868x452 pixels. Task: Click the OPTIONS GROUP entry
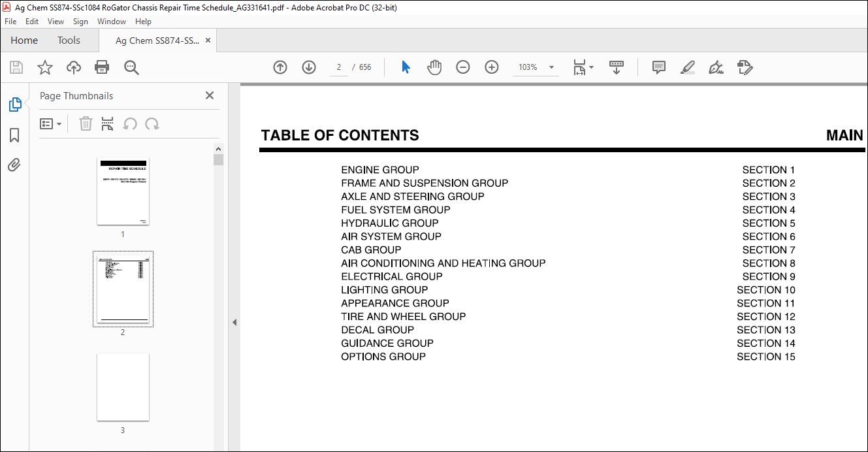383,357
